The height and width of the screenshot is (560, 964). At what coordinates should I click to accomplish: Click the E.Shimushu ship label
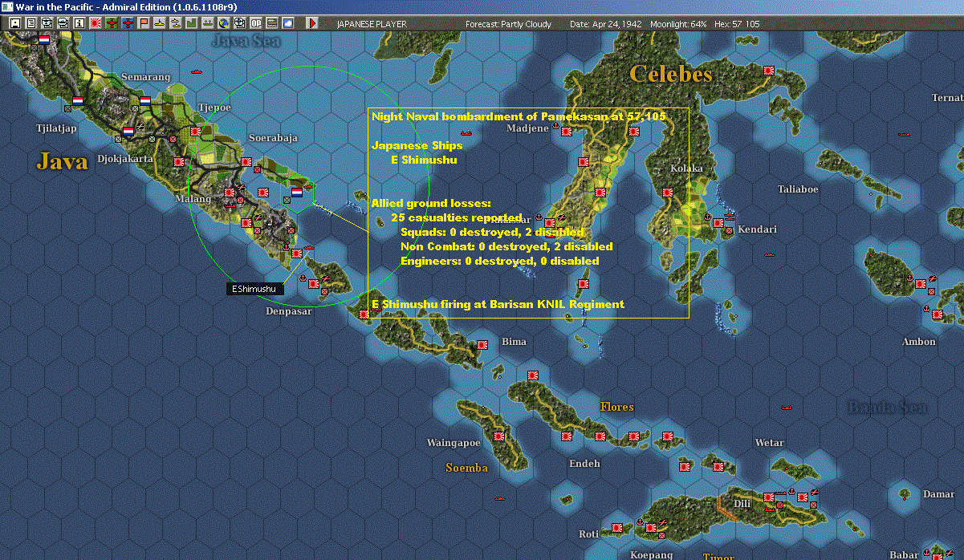(254, 288)
